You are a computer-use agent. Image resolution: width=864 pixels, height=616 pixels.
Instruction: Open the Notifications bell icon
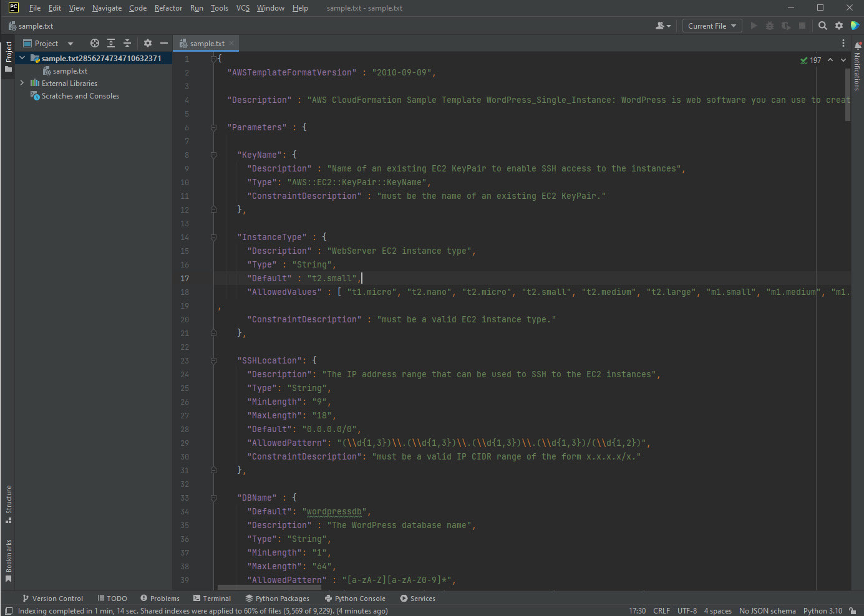858,46
